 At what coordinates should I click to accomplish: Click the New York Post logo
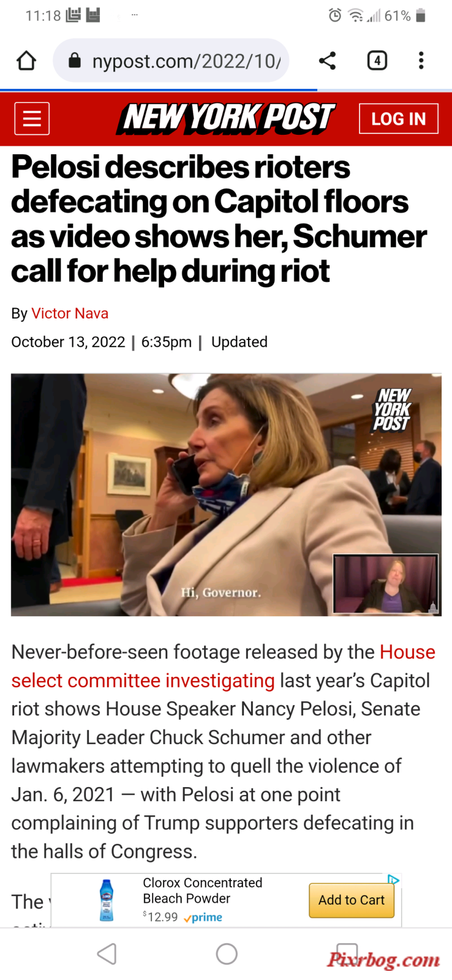[226, 118]
